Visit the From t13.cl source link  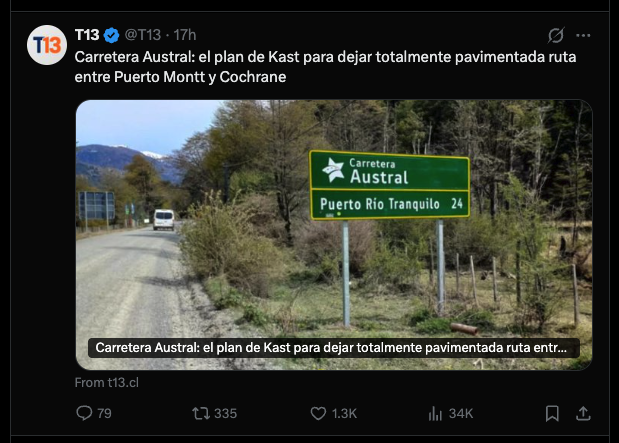pyautogui.click(x=107, y=383)
